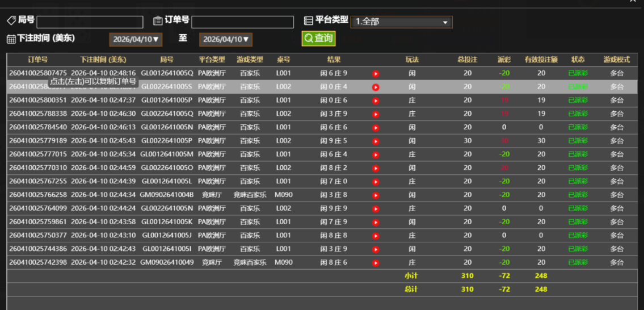Copy order number 260410025784540

point(38,127)
